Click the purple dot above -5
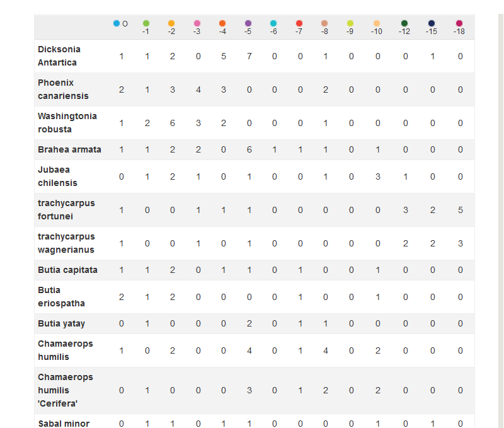 point(248,23)
